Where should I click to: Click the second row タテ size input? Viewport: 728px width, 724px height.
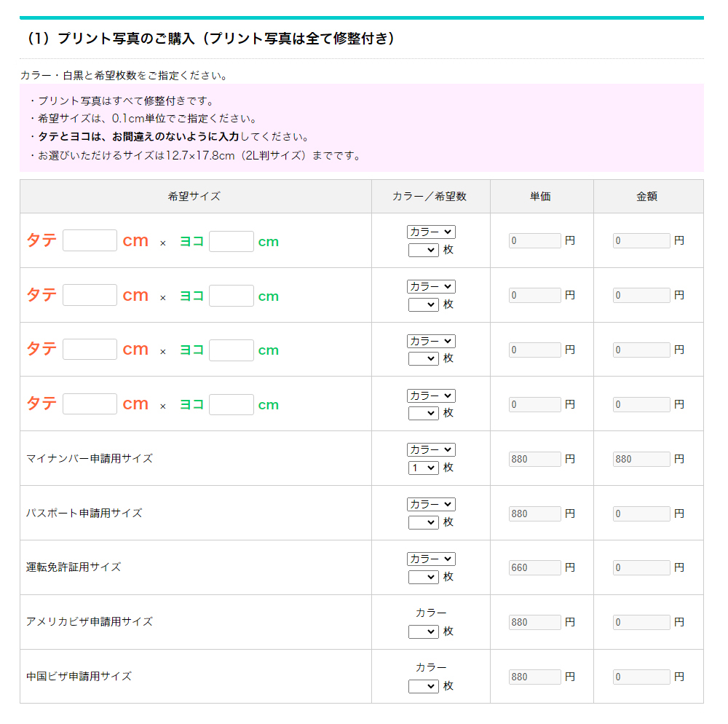tap(90, 295)
